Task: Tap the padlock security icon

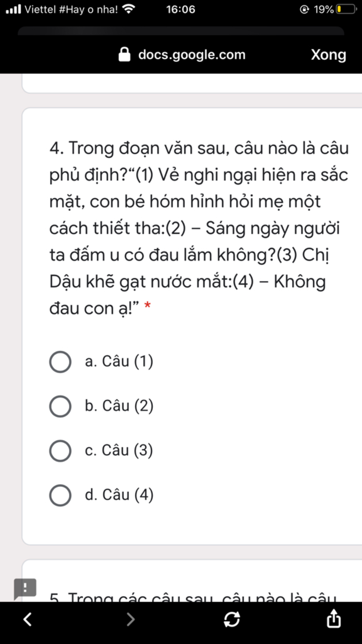Action: 124,55
